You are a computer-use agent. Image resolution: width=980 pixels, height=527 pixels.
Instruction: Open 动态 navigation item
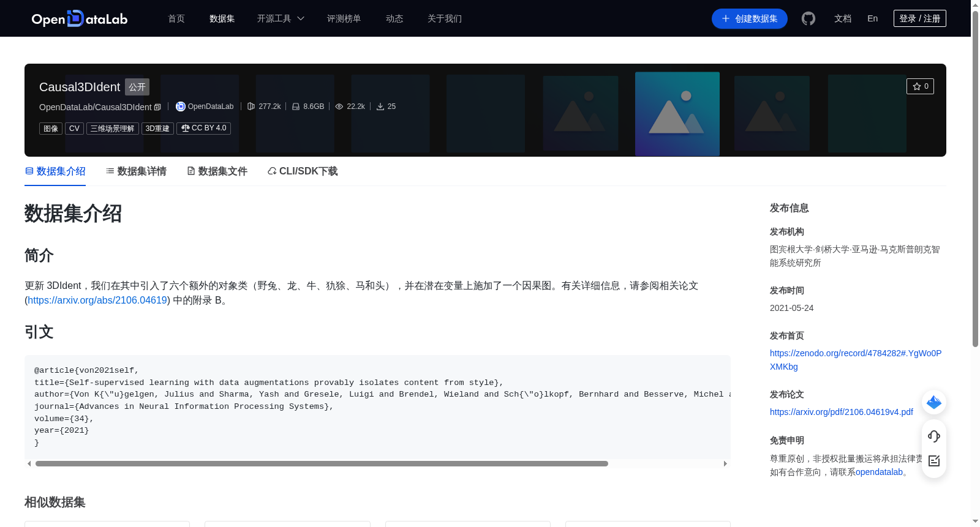[x=394, y=18]
